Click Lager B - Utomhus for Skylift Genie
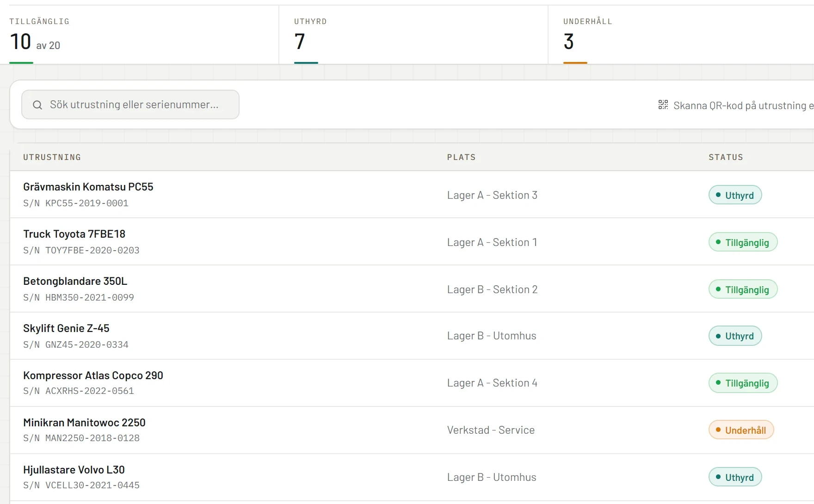Image resolution: width=814 pixels, height=504 pixels. pyautogui.click(x=492, y=336)
